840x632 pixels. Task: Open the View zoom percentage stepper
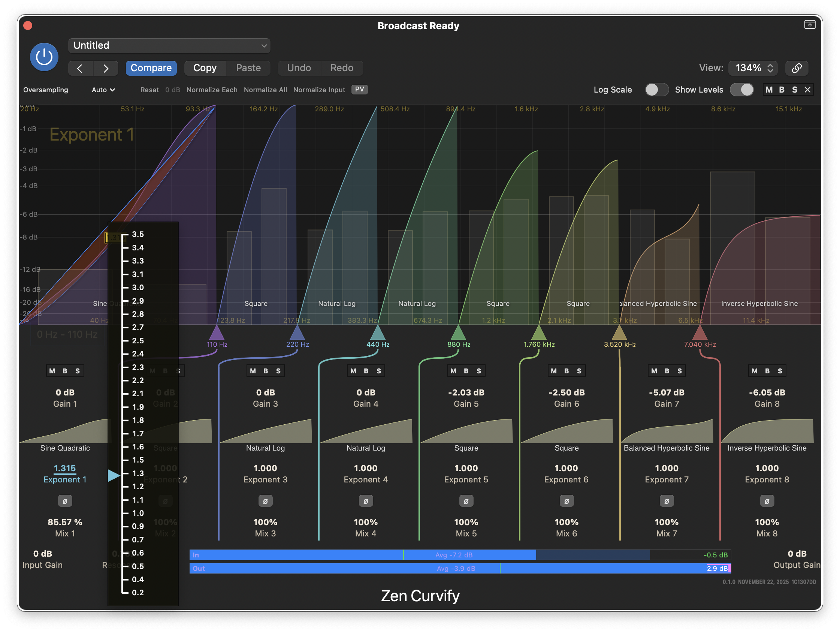(x=753, y=68)
